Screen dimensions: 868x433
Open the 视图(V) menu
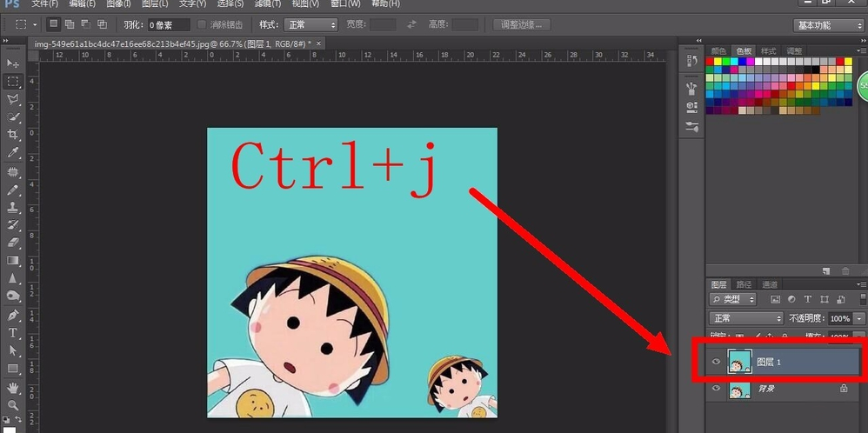tap(305, 3)
